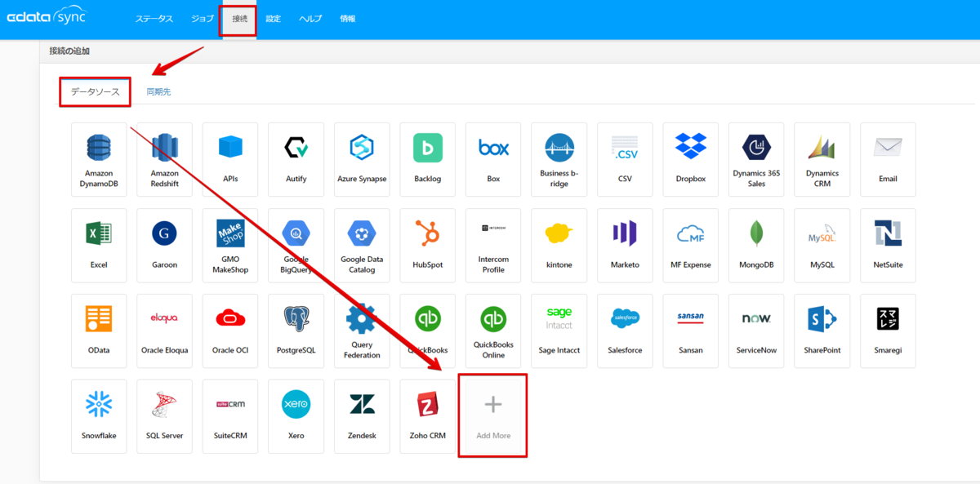
Task: Choose the NetSuite connector
Action: coord(888,245)
